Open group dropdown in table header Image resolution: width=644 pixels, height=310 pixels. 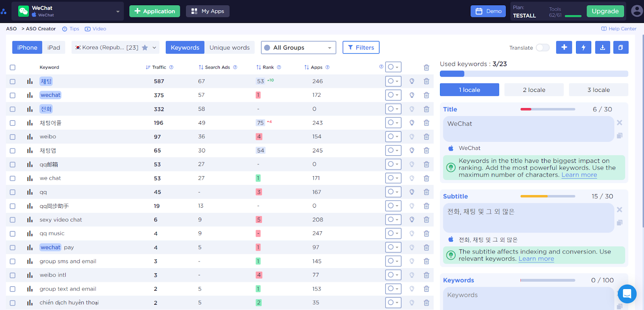click(393, 67)
